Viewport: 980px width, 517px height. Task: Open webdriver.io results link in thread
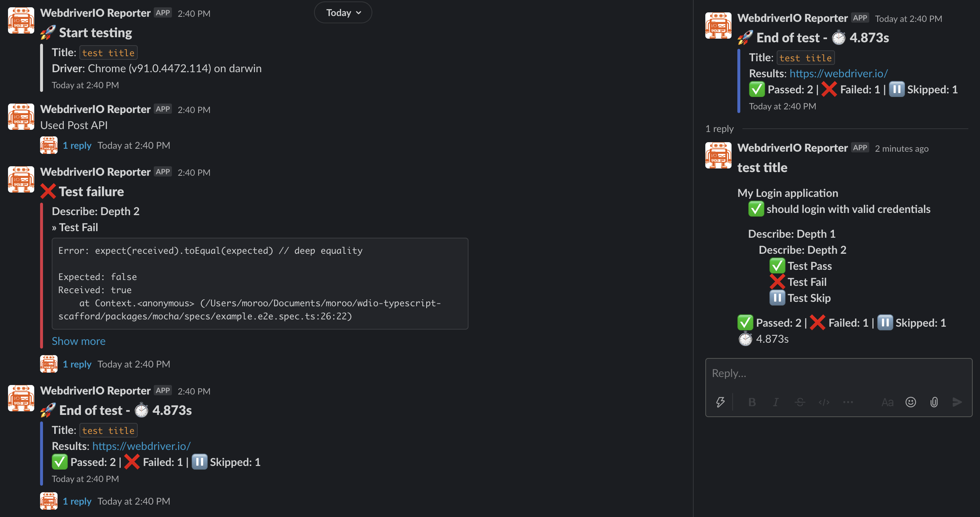click(x=839, y=73)
